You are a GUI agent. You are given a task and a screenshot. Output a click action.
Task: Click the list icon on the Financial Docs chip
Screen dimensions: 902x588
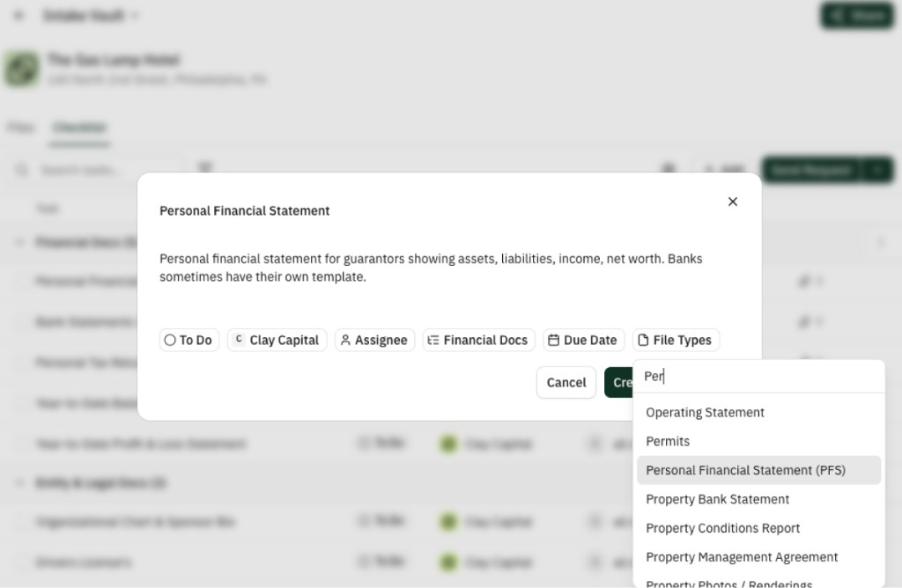point(434,340)
